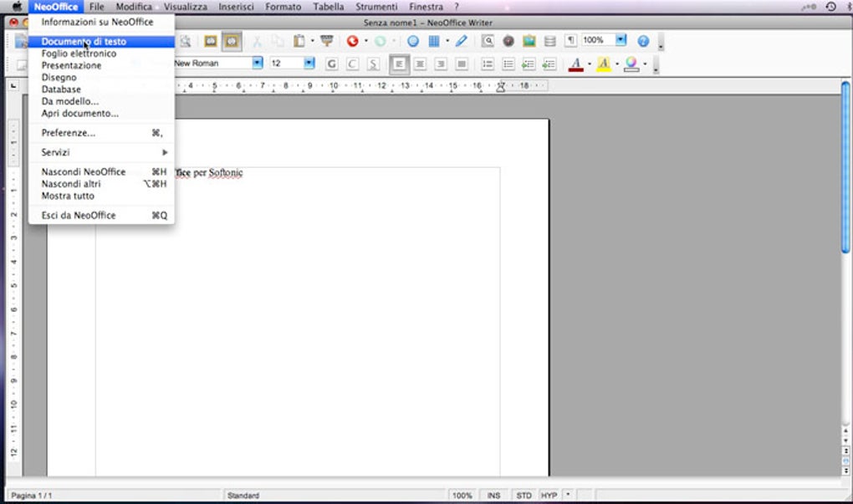Apply the red font color
The height and width of the screenshot is (504, 853).
[576, 64]
